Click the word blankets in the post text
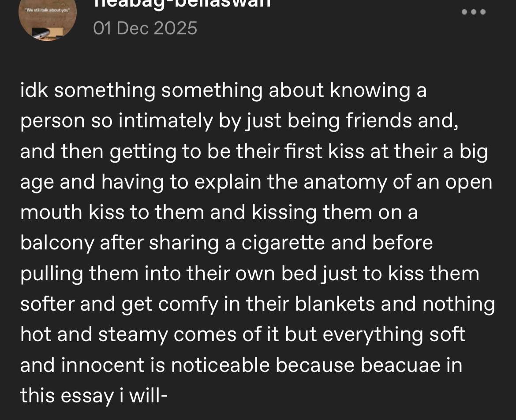Screen dimensions: 516x420 click(x=335, y=304)
